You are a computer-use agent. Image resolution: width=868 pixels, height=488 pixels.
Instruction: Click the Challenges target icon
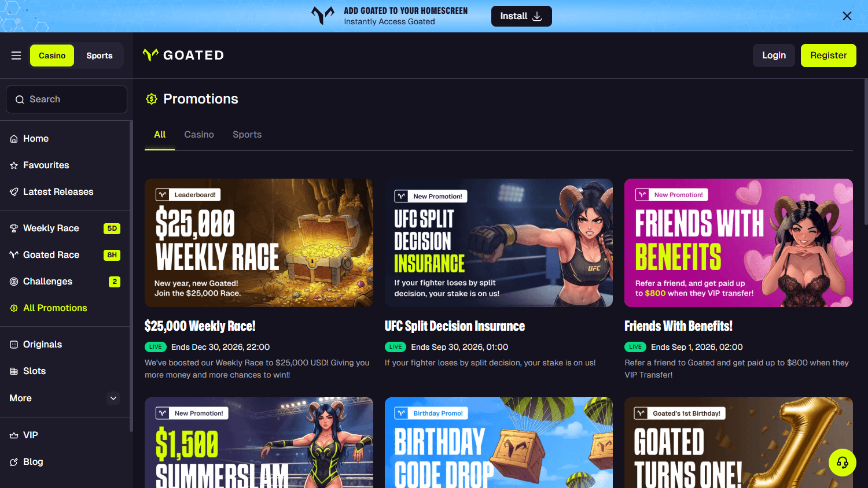(14, 282)
